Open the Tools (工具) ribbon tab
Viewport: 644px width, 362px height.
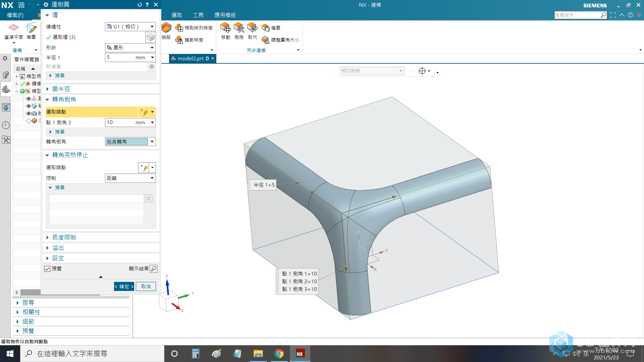(x=198, y=15)
